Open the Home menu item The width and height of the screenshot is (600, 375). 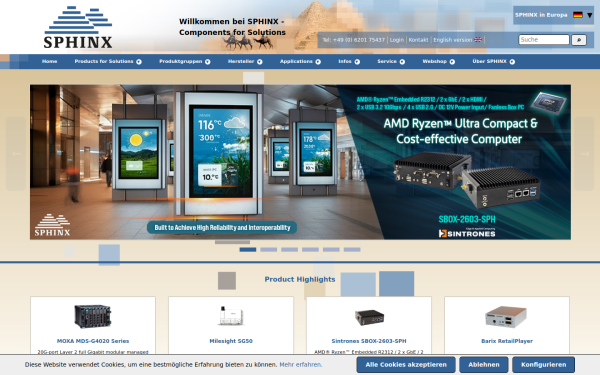[x=50, y=61]
